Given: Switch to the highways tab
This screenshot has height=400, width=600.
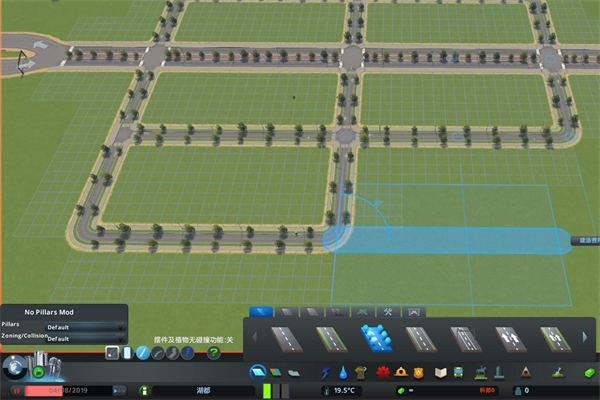Looking at the screenshot, I should pyautogui.click(x=337, y=312).
